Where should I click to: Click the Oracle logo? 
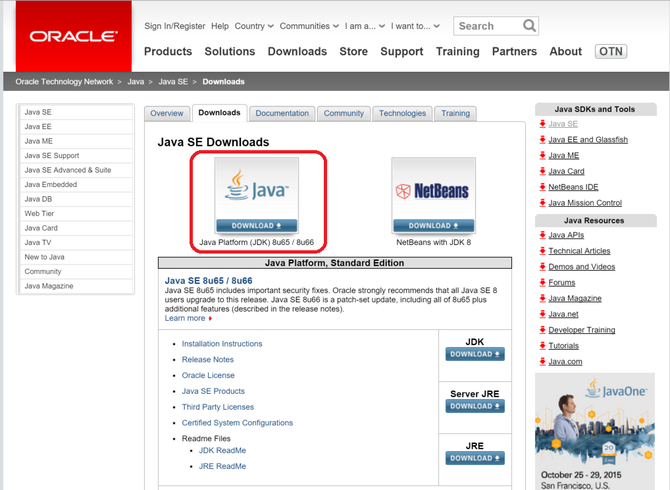73,36
